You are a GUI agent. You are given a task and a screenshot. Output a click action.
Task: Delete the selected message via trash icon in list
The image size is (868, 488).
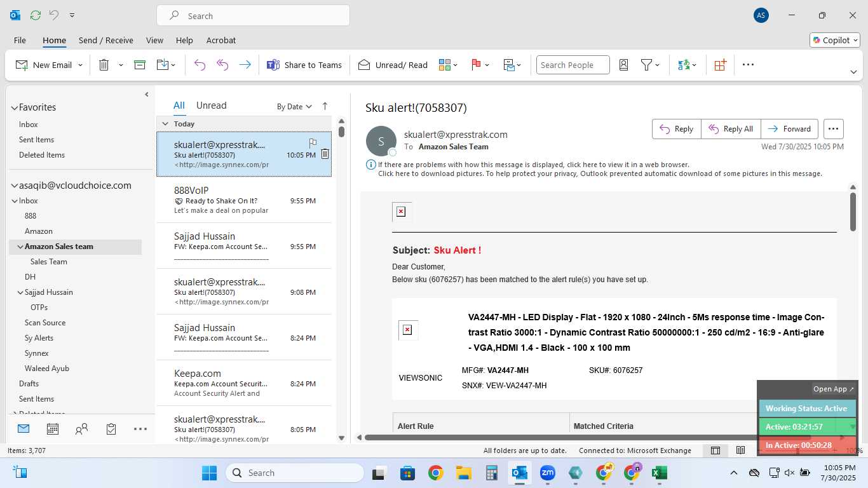pyautogui.click(x=325, y=154)
